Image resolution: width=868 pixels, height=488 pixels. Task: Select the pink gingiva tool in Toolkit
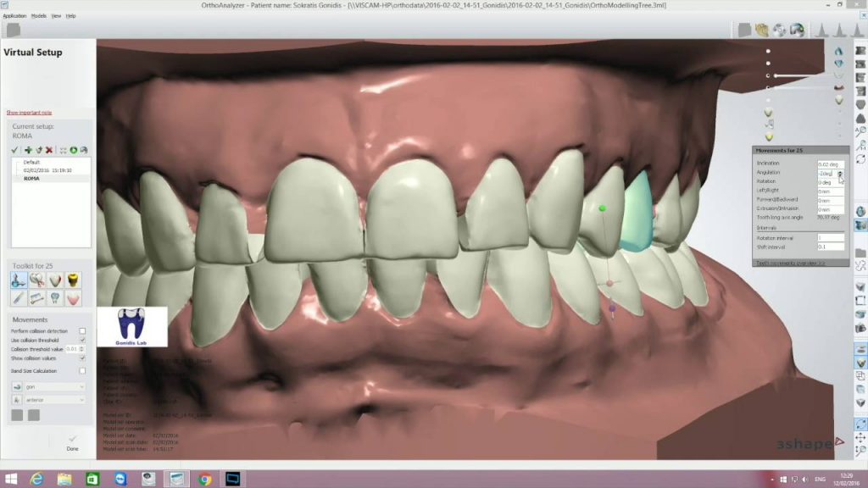[73, 298]
